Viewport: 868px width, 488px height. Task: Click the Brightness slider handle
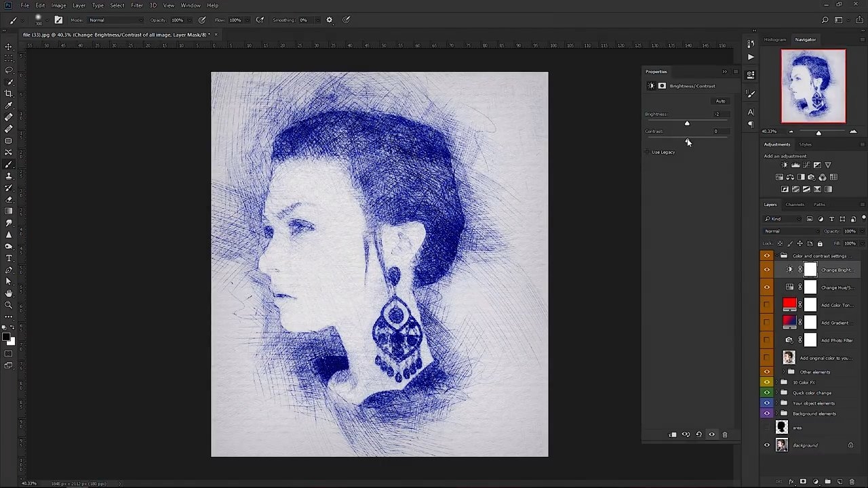click(687, 123)
